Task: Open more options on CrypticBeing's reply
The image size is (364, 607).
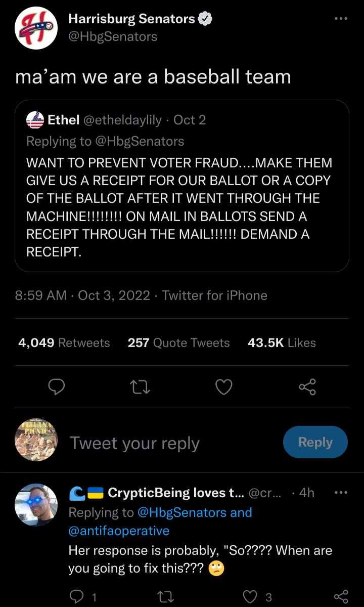Action: (341, 492)
